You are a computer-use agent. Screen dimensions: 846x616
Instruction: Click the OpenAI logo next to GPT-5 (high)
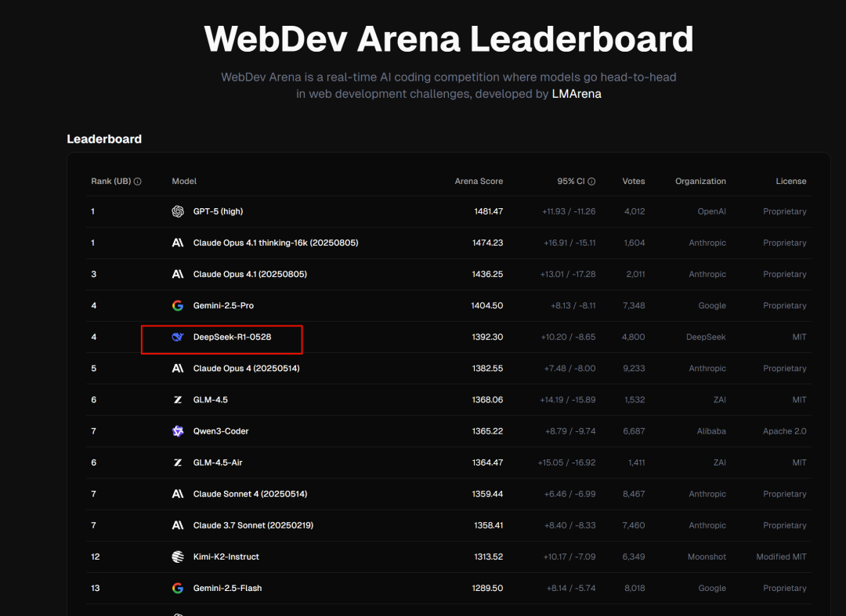pos(178,211)
